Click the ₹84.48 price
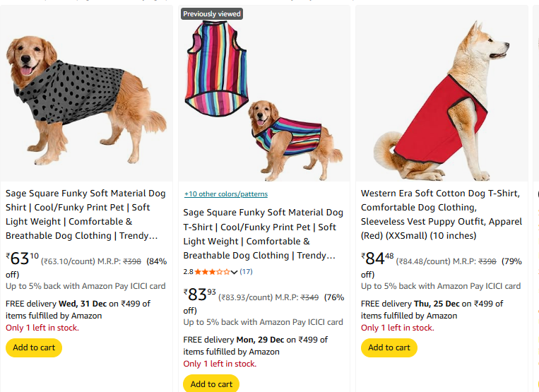539x392 pixels. point(378,259)
